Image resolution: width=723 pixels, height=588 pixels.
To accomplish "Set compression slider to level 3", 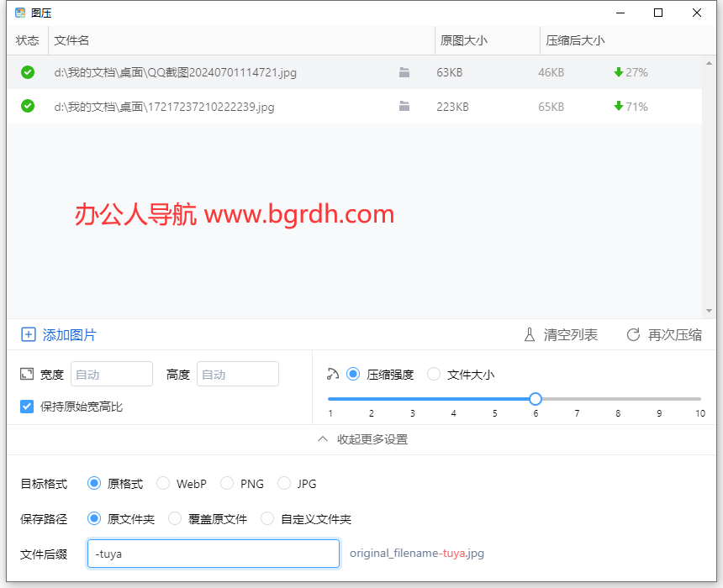I will (412, 399).
